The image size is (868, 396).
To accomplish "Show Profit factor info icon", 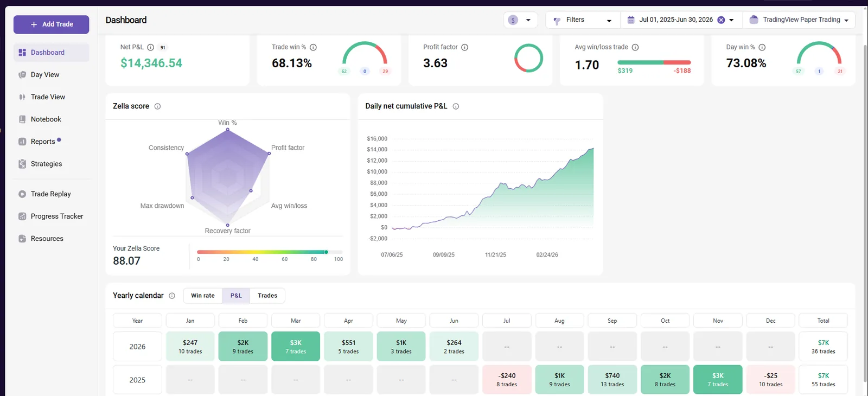I will pyautogui.click(x=464, y=47).
